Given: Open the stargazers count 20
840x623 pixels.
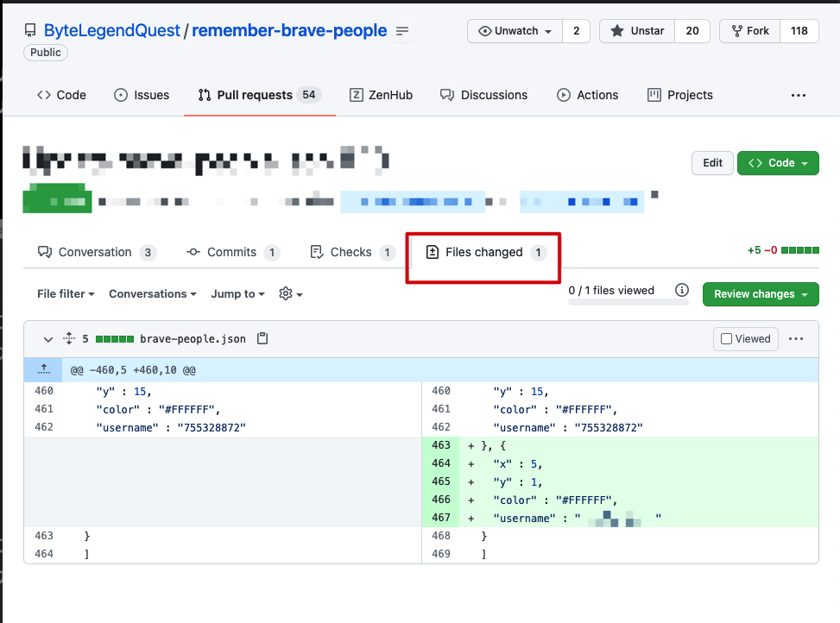Looking at the screenshot, I should 692,31.
